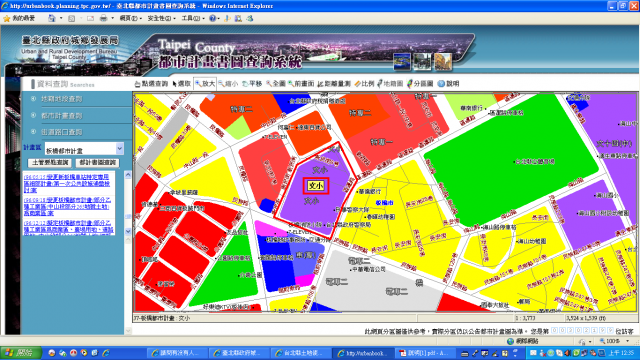Open the 網頁 (Page) menu
The height and width of the screenshot is (360, 640).
131,18
